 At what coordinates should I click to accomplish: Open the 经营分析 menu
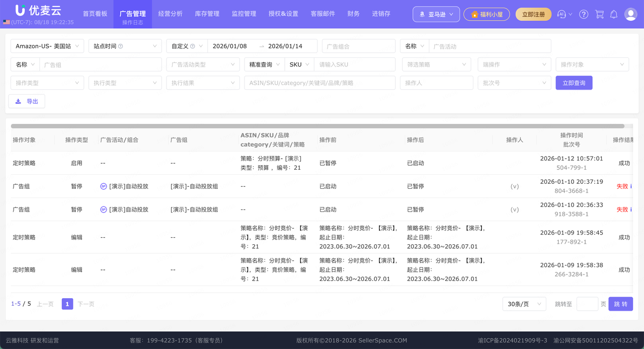[x=171, y=14]
